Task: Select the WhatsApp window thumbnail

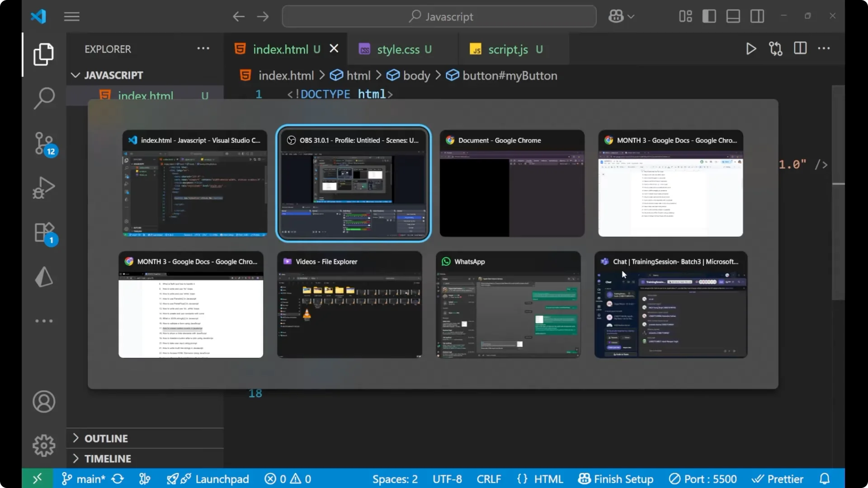Action: 508,305
